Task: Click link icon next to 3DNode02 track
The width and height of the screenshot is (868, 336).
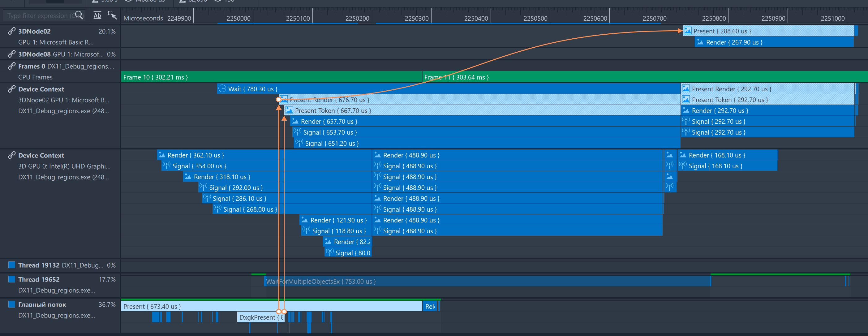Action: pyautogui.click(x=12, y=31)
